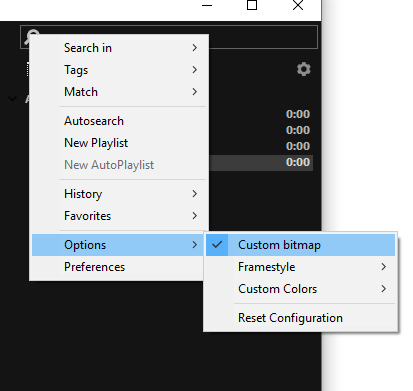The height and width of the screenshot is (391, 413).
Task: Expand the Custom Colors submenu
Action: [x=300, y=289]
